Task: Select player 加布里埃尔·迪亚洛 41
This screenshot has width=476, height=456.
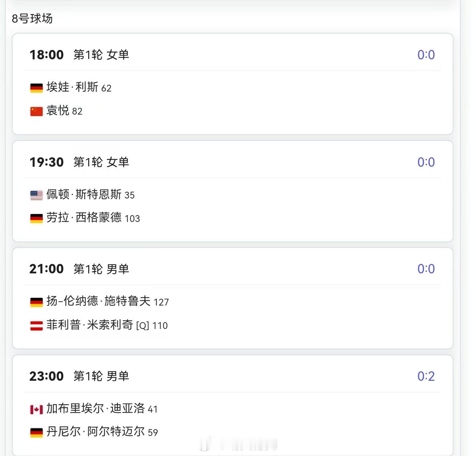Action: click(102, 408)
